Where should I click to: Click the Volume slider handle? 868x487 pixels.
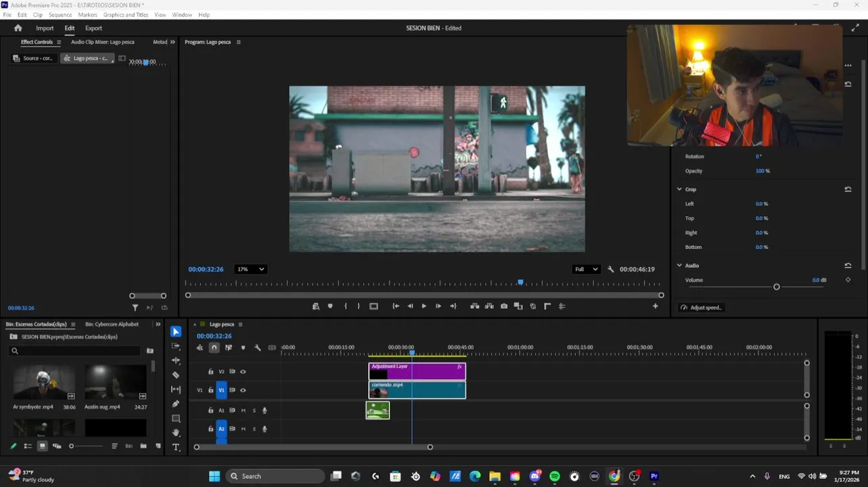(x=777, y=287)
